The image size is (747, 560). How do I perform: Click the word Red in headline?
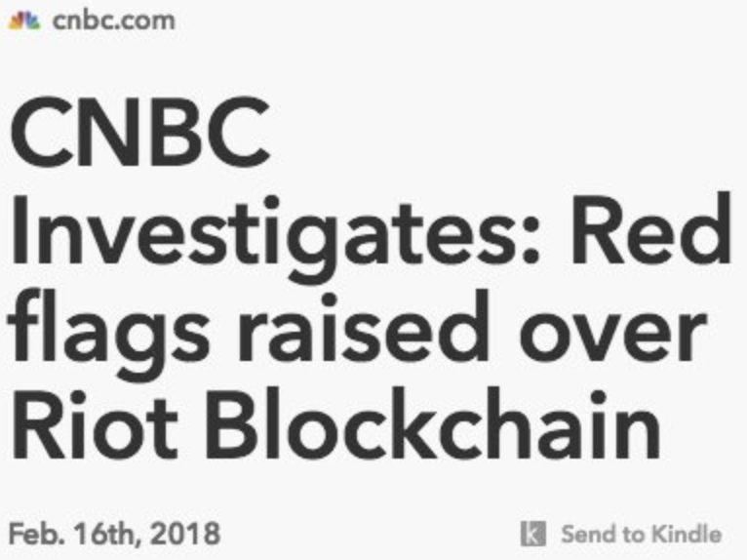[x=650, y=228]
